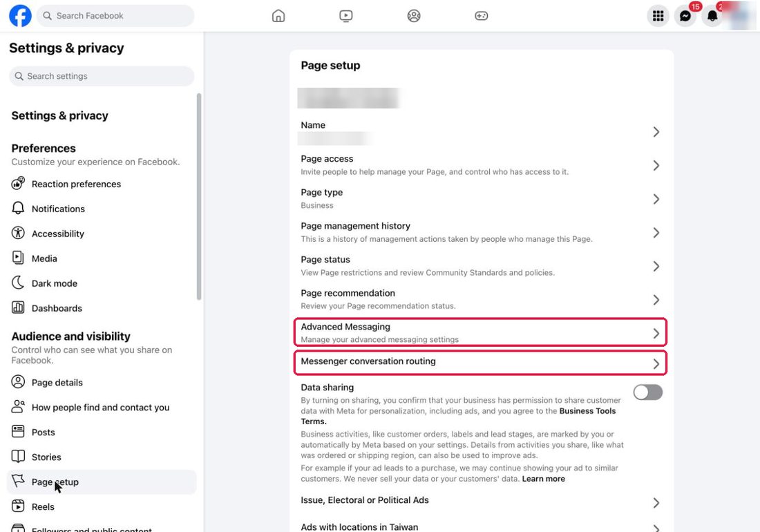Open the Gaming icon in top bar

[481, 15]
